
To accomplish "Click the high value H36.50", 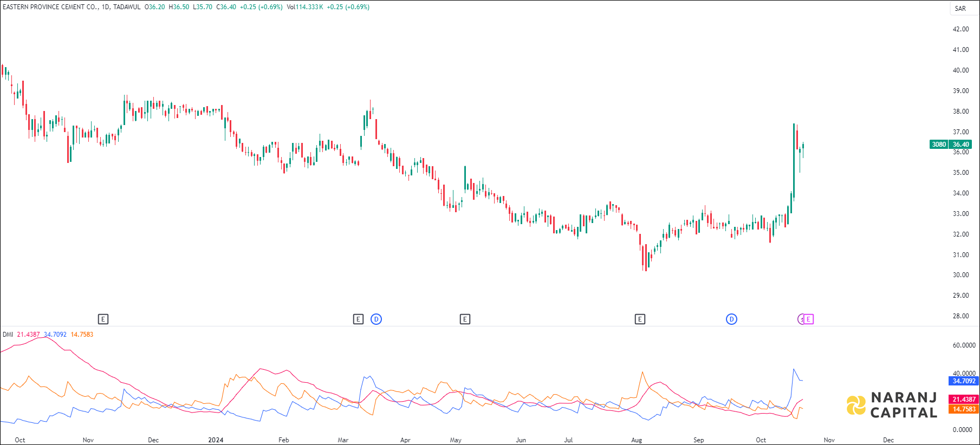I will tap(179, 7).
